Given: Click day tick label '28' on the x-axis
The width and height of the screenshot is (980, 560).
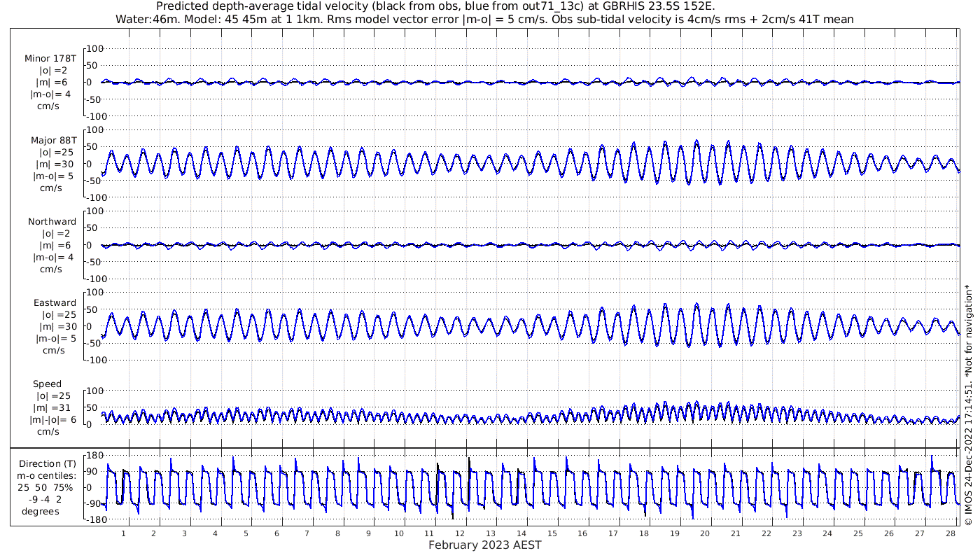Looking at the screenshot, I should (950, 533).
